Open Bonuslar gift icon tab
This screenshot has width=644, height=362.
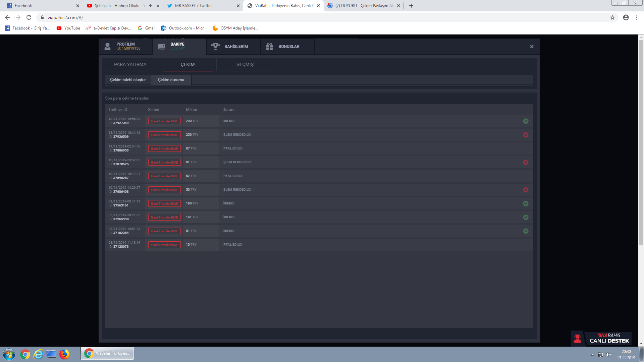[269, 47]
